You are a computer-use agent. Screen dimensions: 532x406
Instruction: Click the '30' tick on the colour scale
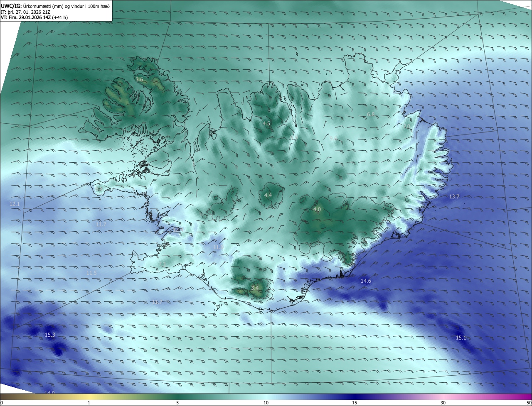pos(443,403)
